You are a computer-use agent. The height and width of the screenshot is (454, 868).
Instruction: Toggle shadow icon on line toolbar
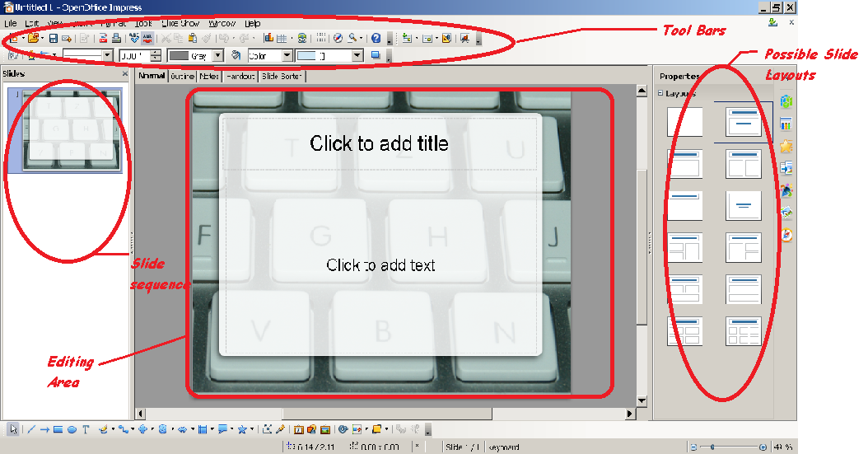click(376, 55)
